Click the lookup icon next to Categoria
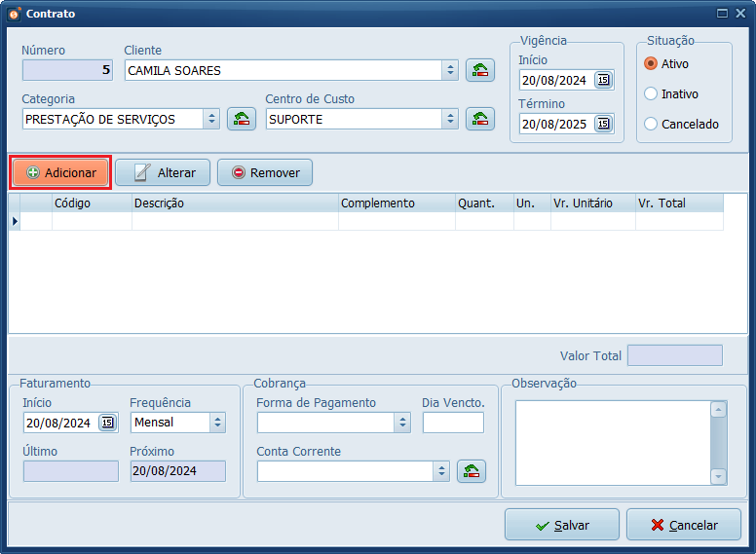Screen dimensions: 756x554 pyautogui.click(x=241, y=119)
